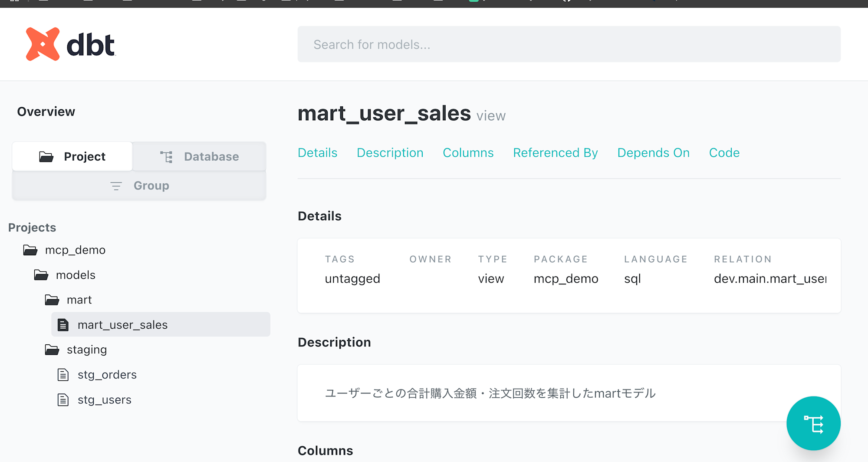
Task: Open the lineage graph floating button
Action: point(813,423)
